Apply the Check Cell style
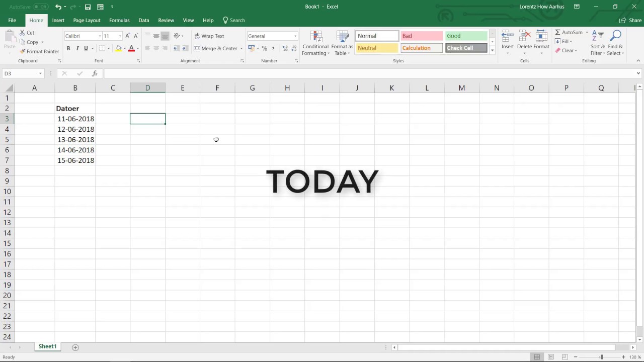 (466, 48)
